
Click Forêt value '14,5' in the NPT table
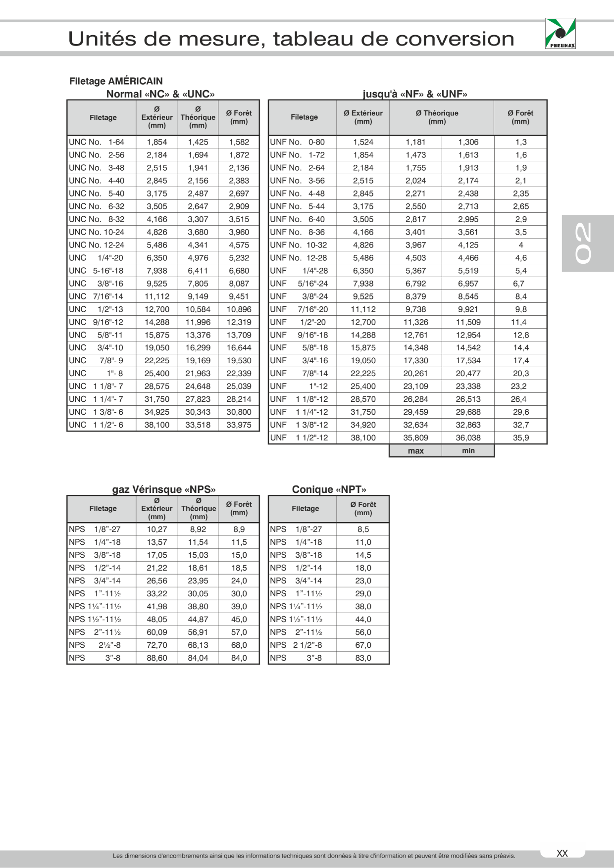(x=363, y=555)
